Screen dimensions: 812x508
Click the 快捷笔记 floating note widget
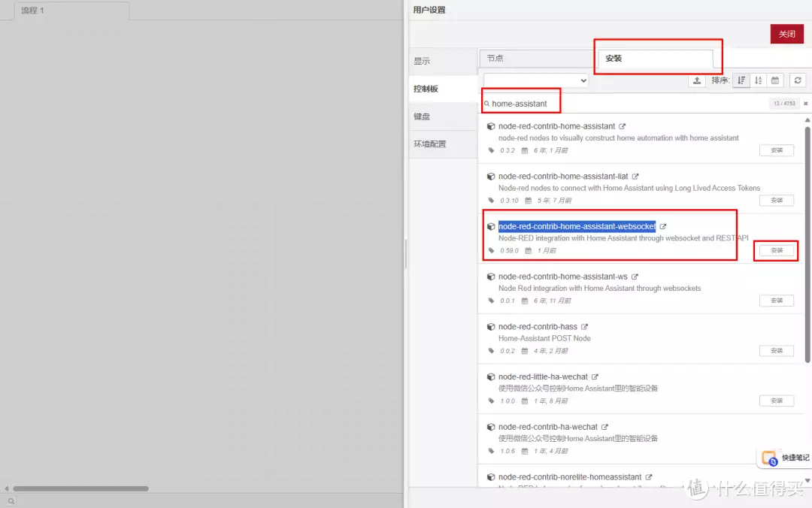point(785,458)
